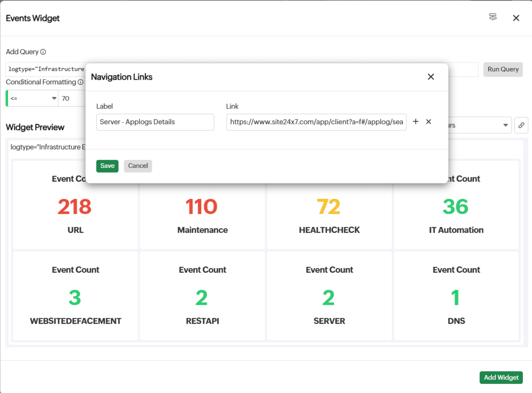
Task: Click the Add Widget button
Action: (501, 377)
